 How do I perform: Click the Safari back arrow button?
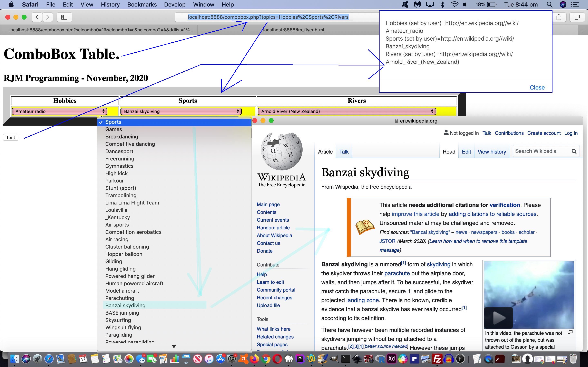point(37,17)
